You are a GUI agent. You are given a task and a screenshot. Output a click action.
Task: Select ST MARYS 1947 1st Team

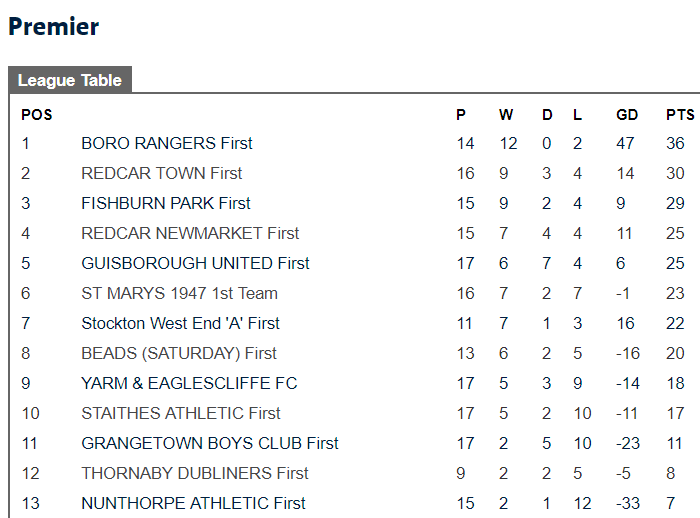(179, 293)
